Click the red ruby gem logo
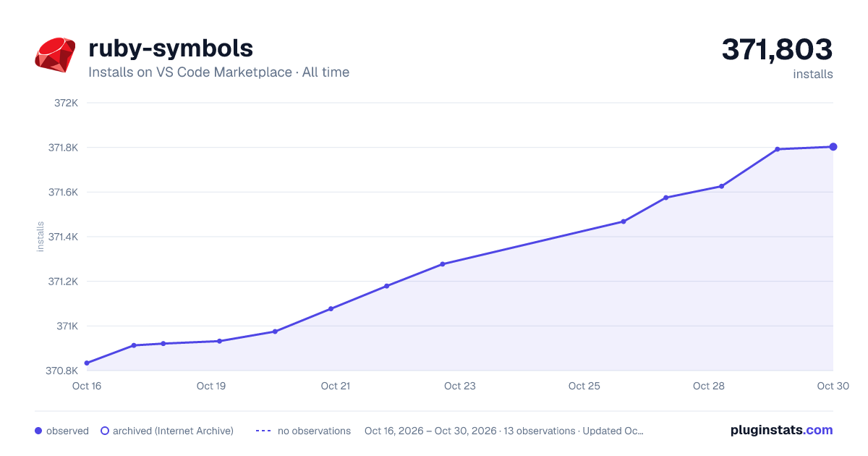Image resolution: width=868 pixels, height=456 pixels. [x=55, y=55]
